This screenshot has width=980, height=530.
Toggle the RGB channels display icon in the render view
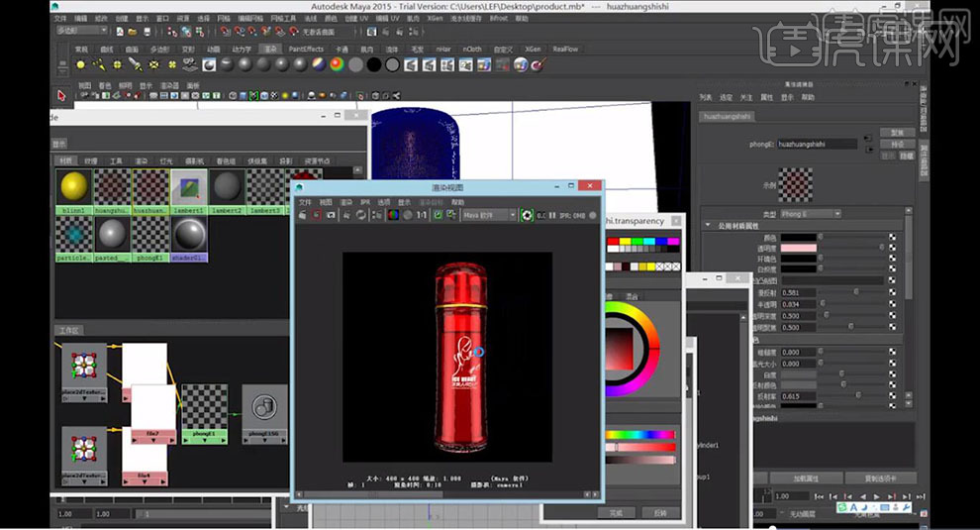coord(393,215)
